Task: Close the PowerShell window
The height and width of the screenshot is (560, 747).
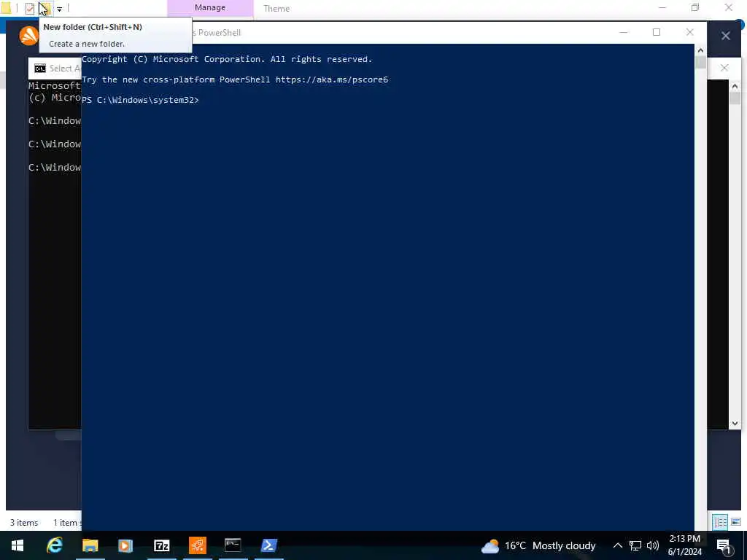Action: (690, 32)
